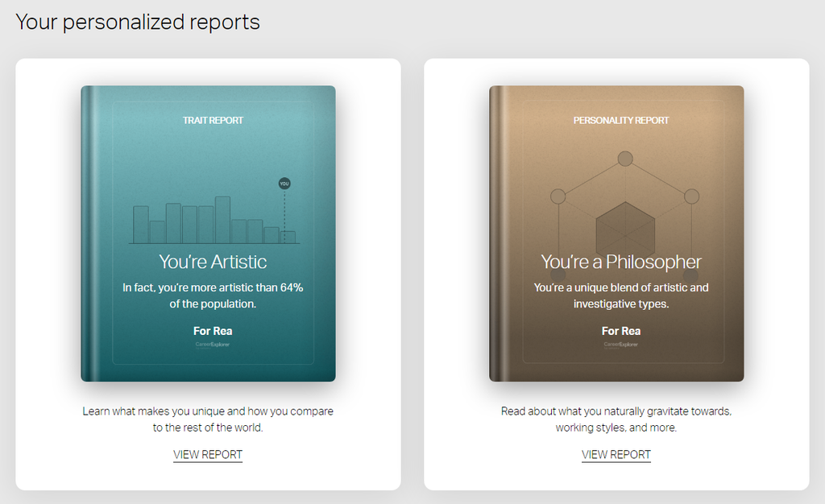The width and height of the screenshot is (825, 504).
Task: Click the teal Trait Report book spine
Action: coord(88,233)
